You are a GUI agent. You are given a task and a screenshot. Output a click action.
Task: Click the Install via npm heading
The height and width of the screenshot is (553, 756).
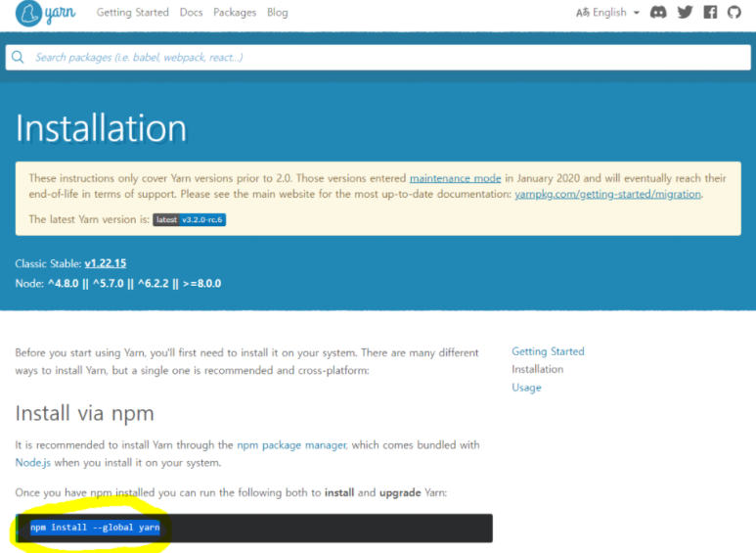point(84,414)
